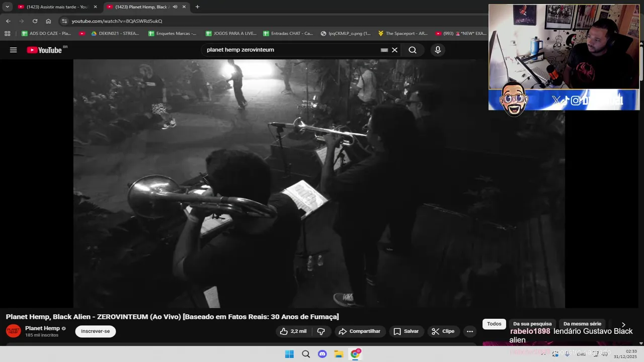Dislike the Planet Hemp video
Screen dimensions: 644x362
321,331
